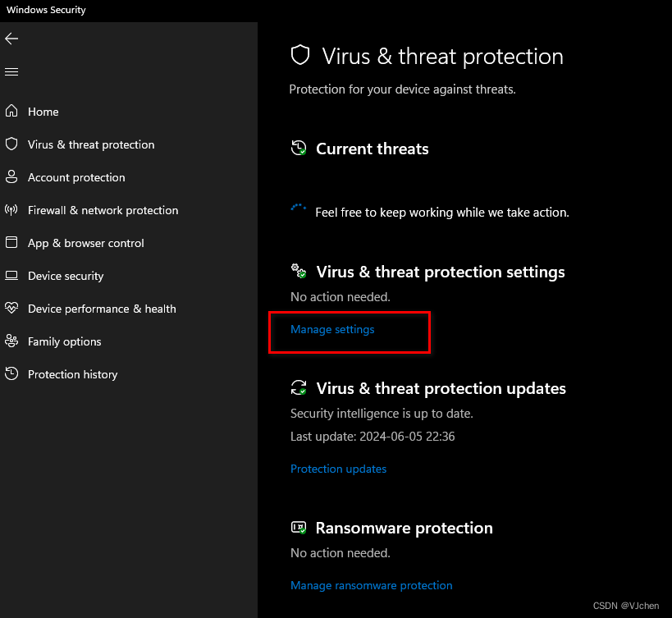The height and width of the screenshot is (618, 672).
Task: Open Family options from sidebar
Action: [x=64, y=341]
